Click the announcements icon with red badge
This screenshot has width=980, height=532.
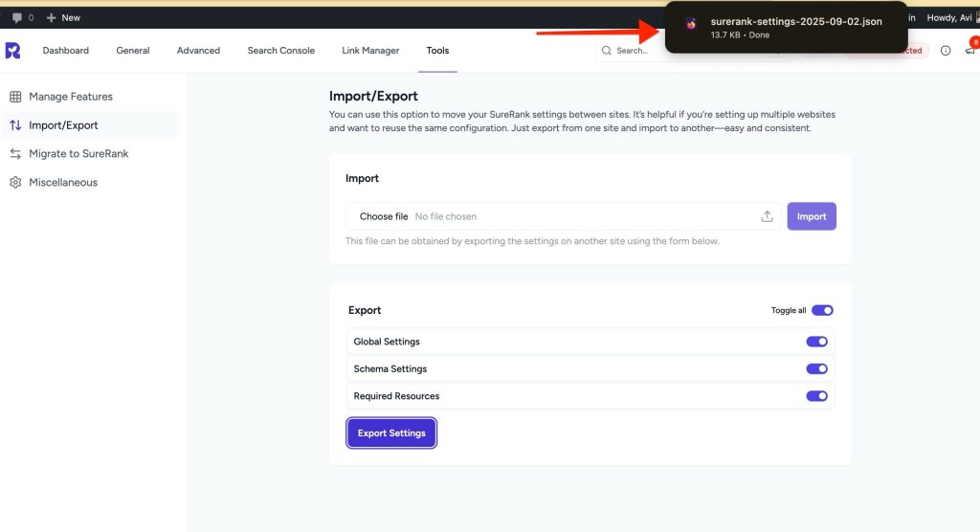[970, 49]
